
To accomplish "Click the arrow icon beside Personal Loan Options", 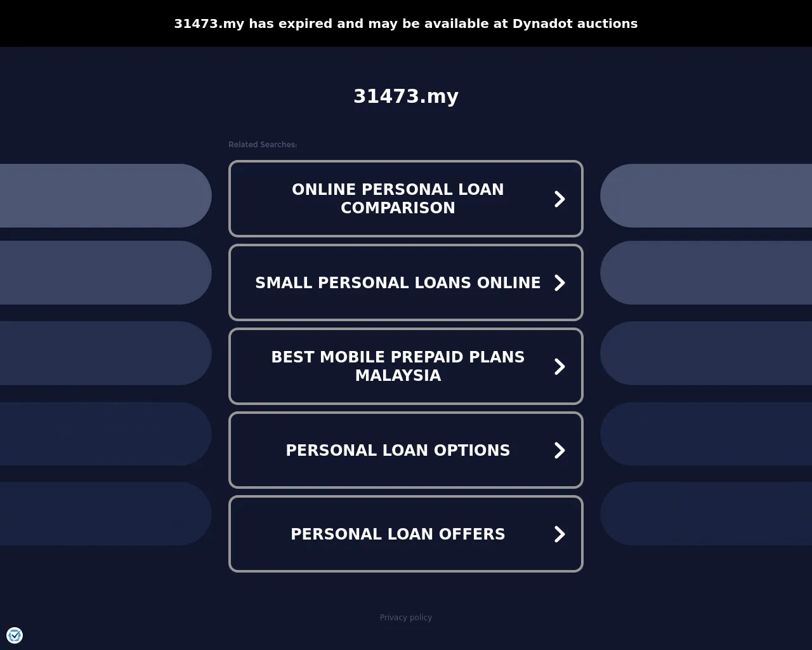I will [x=560, y=450].
